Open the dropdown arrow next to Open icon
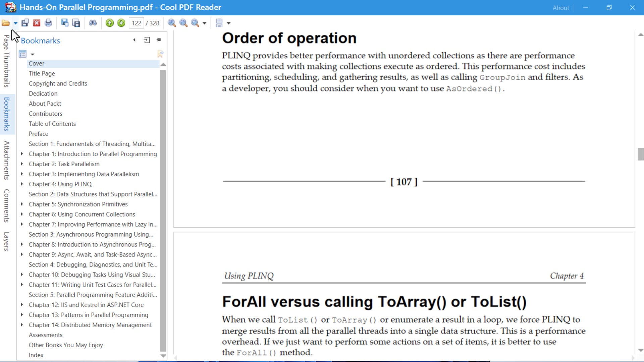This screenshot has height=362, width=644. (15, 23)
